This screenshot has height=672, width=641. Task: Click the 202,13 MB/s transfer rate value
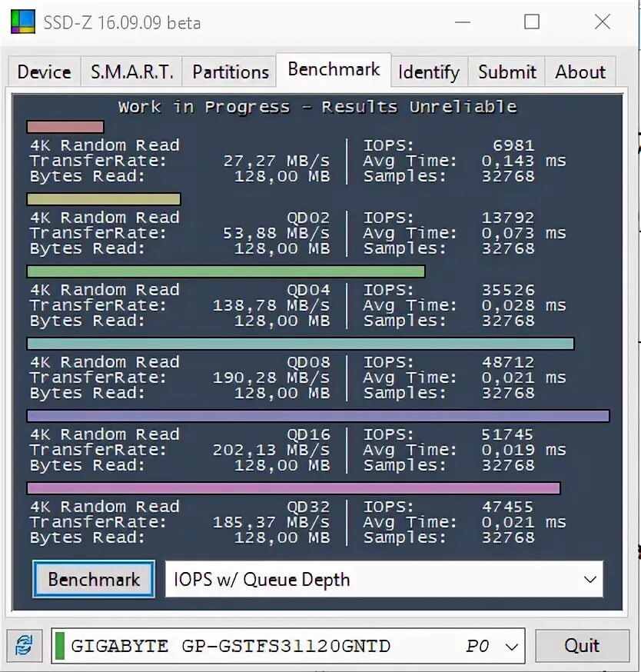(271, 450)
